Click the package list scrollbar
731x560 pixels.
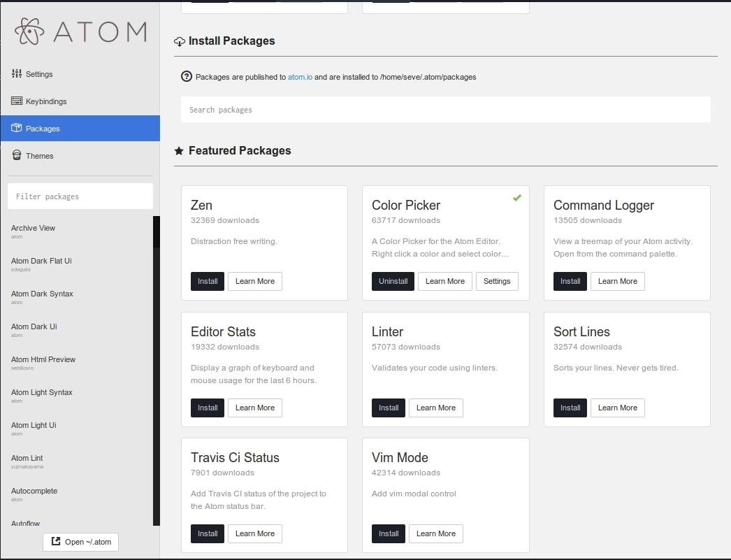[157, 371]
